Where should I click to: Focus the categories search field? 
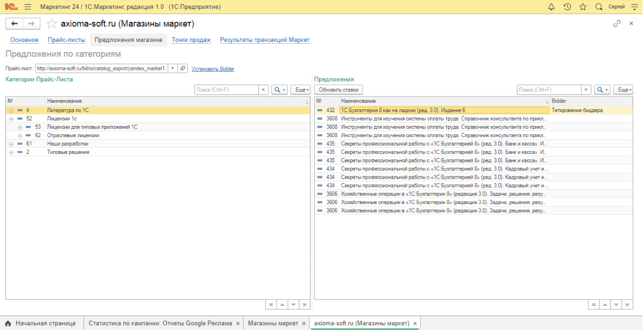coord(226,90)
